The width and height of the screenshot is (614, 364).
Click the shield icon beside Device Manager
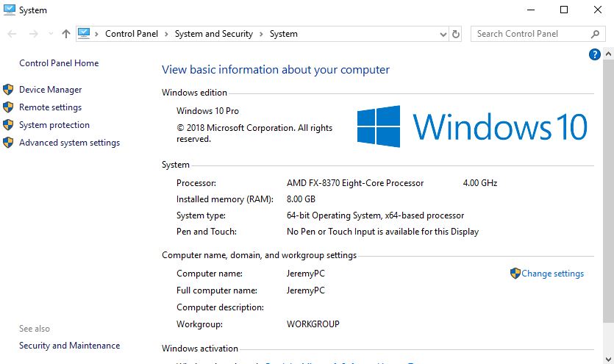(8, 90)
